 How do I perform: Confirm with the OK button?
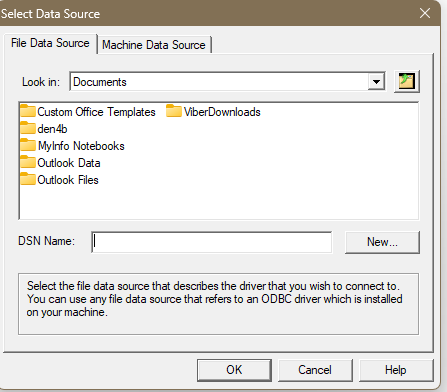(x=234, y=370)
